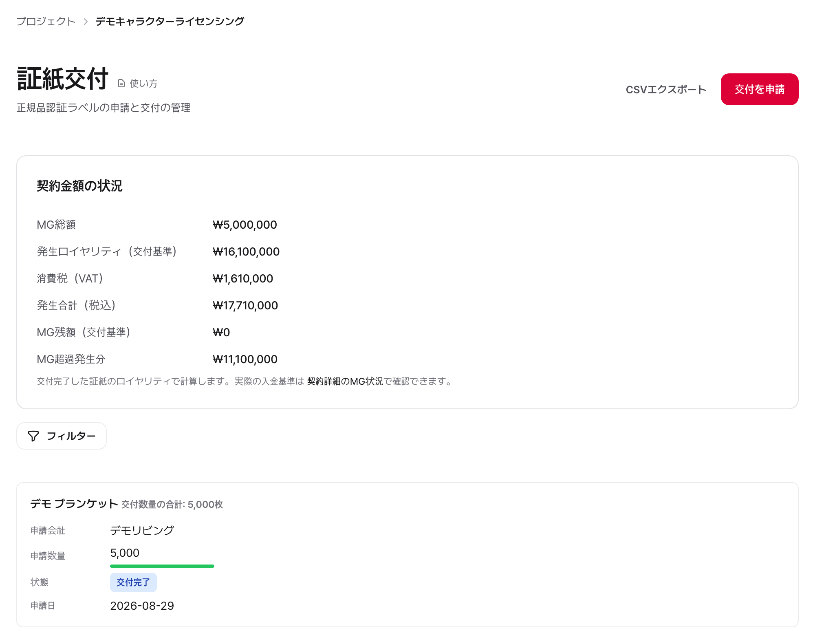815x644 pixels.
Task: Click the breadcrumb chevron after プロジェクト
Action: (x=86, y=22)
